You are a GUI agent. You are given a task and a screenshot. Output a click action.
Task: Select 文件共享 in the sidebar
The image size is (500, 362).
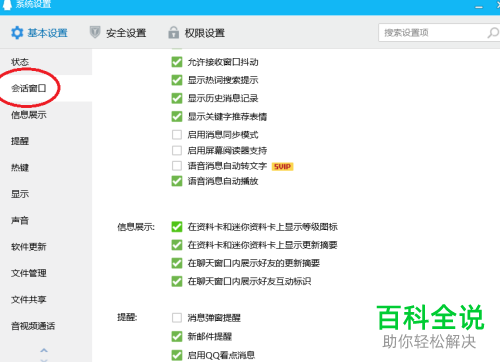[29, 300]
